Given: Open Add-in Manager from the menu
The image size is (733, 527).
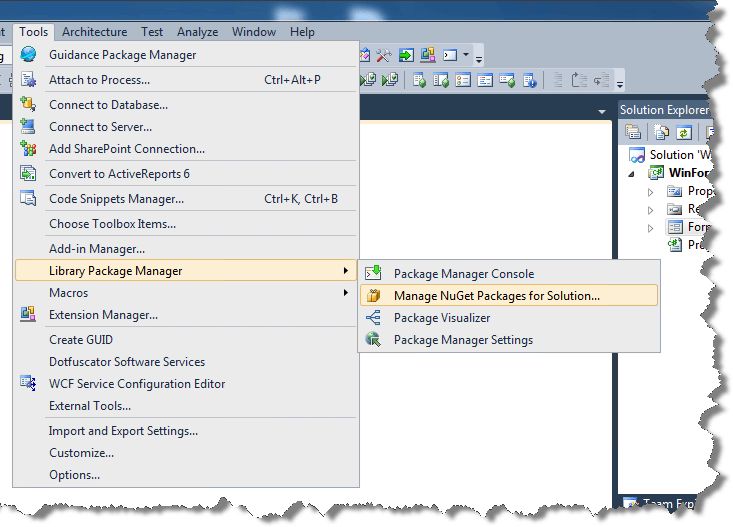Looking at the screenshot, I should 186,249.
